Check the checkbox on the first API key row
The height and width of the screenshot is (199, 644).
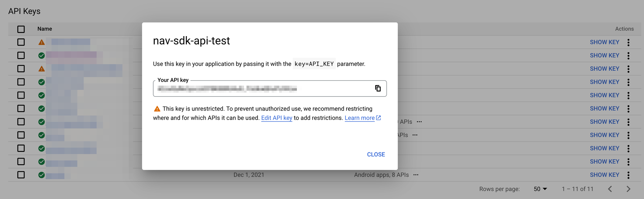point(21,42)
